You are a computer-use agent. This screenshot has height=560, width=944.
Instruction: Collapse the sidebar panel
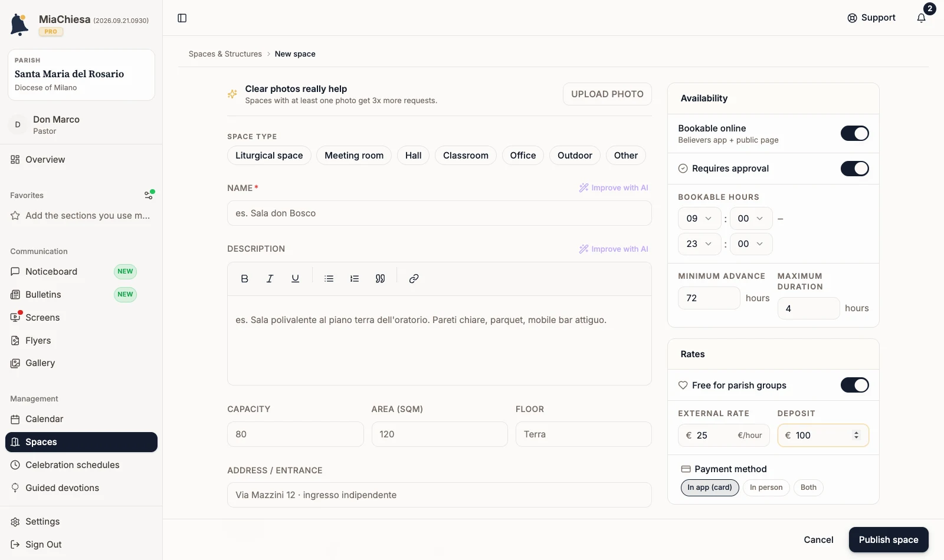182,18
